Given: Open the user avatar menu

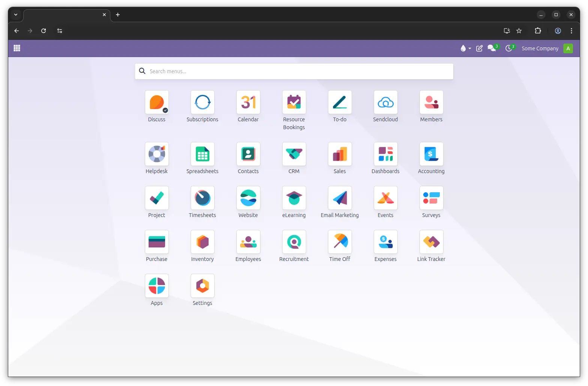Looking at the screenshot, I should [568, 48].
